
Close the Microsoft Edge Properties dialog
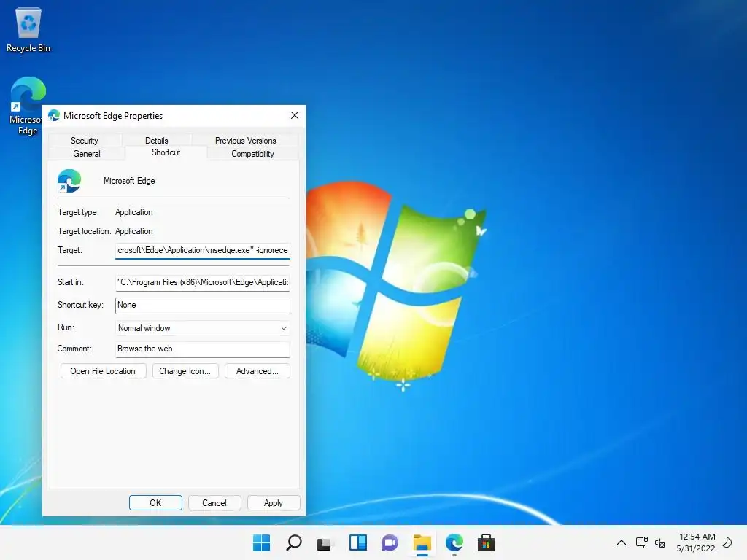coord(295,116)
